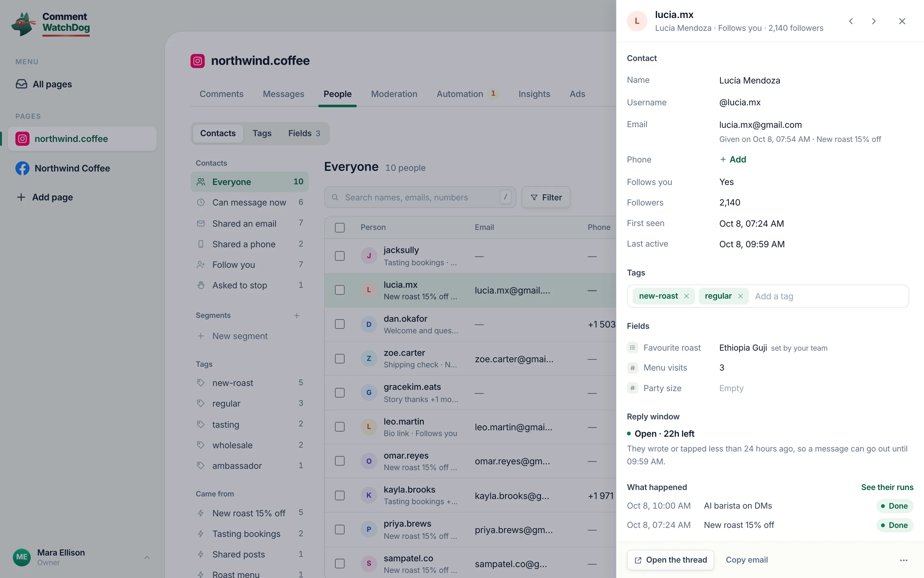Select the Fields sub-tab
Image resolution: width=924 pixels, height=578 pixels.
tap(304, 133)
